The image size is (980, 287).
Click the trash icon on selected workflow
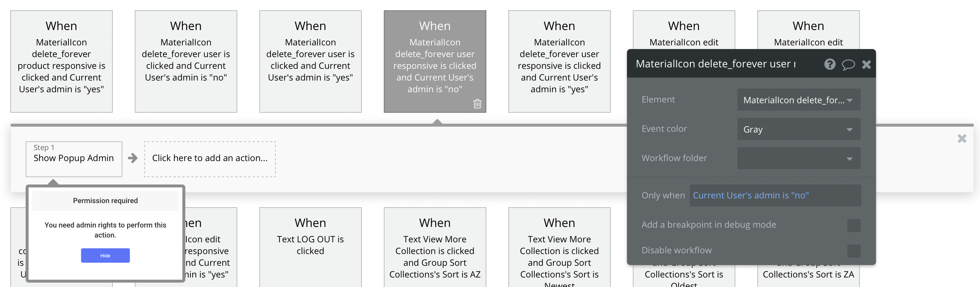click(477, 103)
